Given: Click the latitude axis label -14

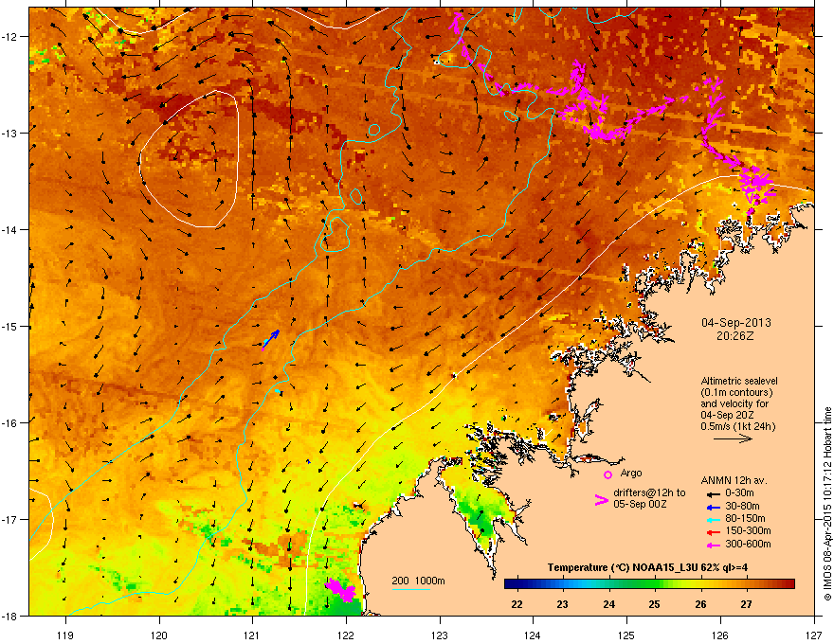Looking at the screenshot, I should pos(9,230).
